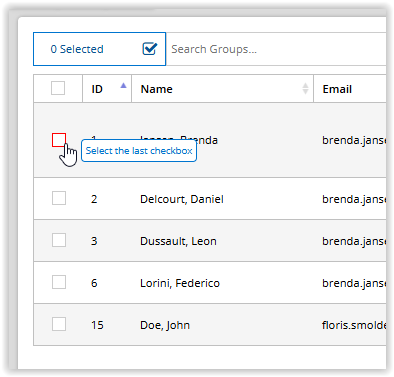The image size is (394, 377).
Task: Click the Select the last checkbox tooltip
Action: click(139, 151)
